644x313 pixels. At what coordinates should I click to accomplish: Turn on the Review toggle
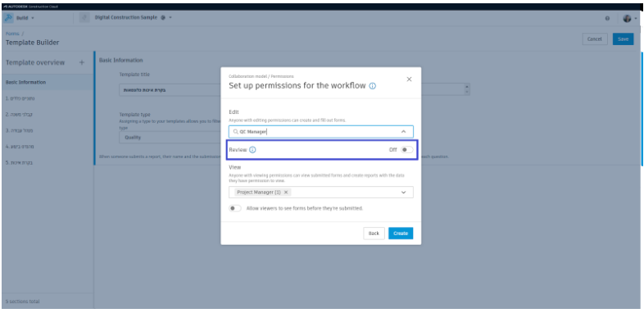pyautogui.click(x=406, y=150)
